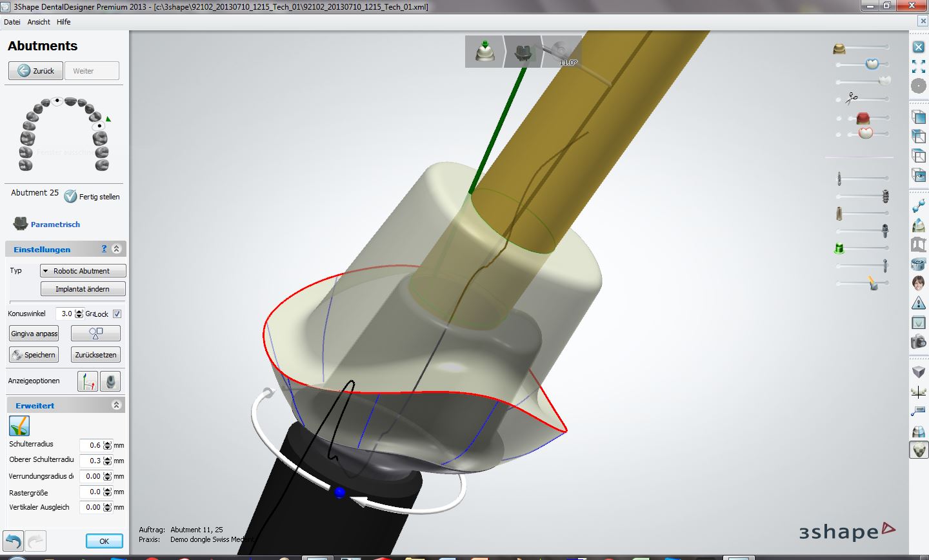Adjust the Verrundungsradius spinner arrows
This screenshot has height=560, width=929.
(x=108, y=476)
